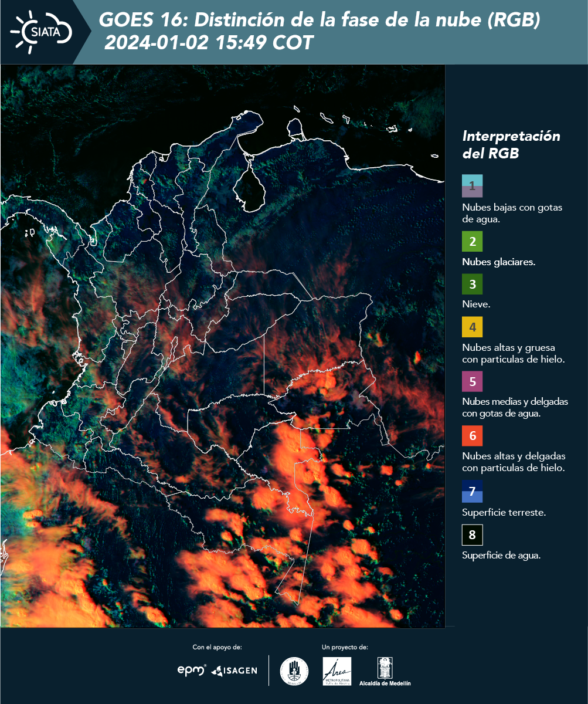Click the 'Nubes glaciares.' label

[x=498, y=262]
